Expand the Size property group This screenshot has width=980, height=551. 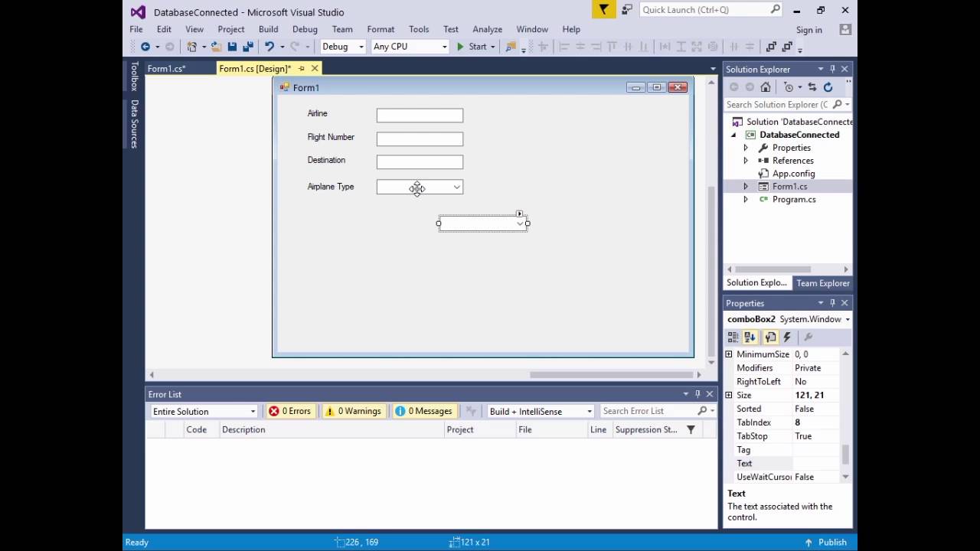(x=729, y=395)
